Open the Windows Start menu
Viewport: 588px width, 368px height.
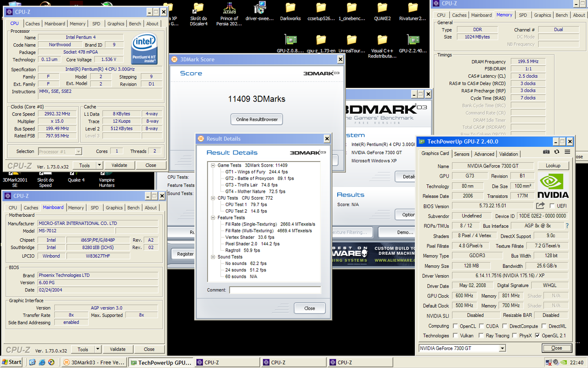coord(12,362)
